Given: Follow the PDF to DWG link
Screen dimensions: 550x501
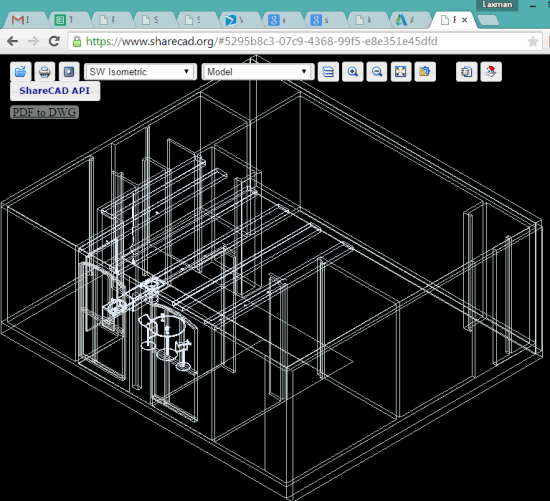Looking at the screenshot, I should coord(44,112).
